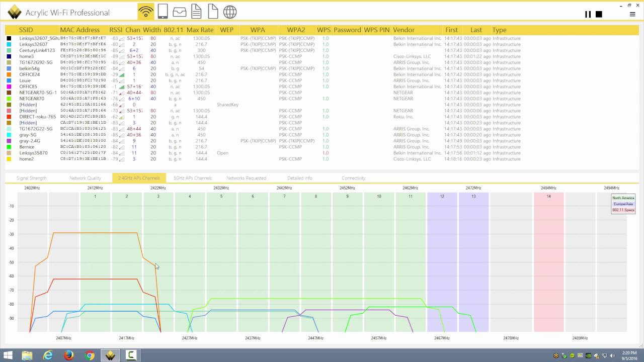Click the green color swatch for Bernice

(9, 147)
